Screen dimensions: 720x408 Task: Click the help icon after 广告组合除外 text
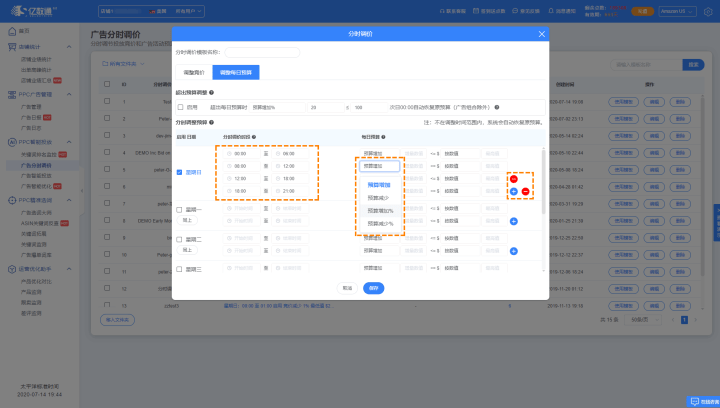[496, 107]
